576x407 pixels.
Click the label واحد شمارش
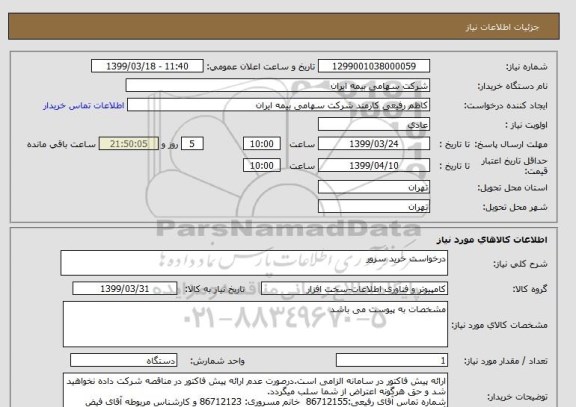tap(217, 361)
